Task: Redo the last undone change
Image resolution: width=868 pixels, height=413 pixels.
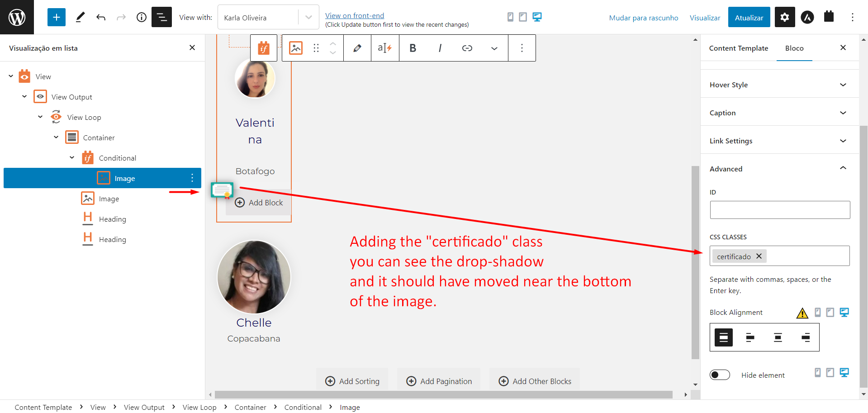Action: click(121, 17)
